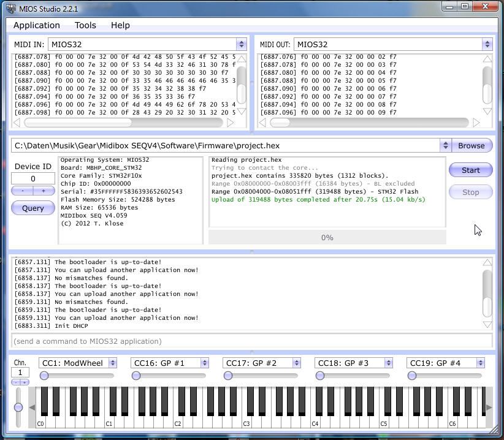Play the C6 key on the keyboard
Image resolution: width=504 pixels, height=440 pixels.
point(452,423)
